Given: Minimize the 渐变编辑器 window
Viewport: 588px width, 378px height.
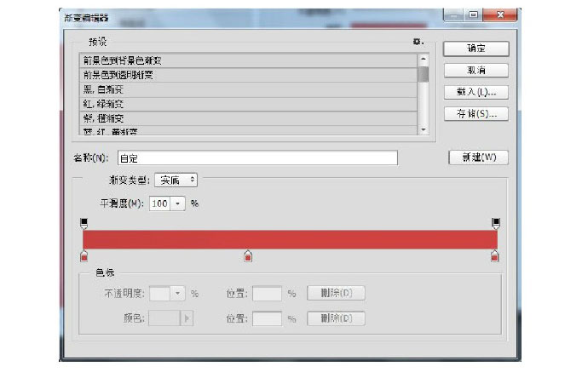Looking at the screenshot, I should coord(453,15).
